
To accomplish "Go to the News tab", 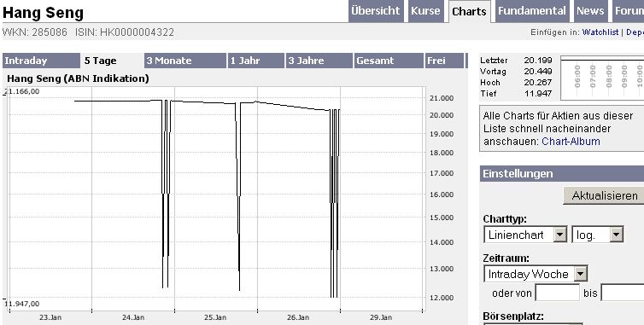I will 590,11.
